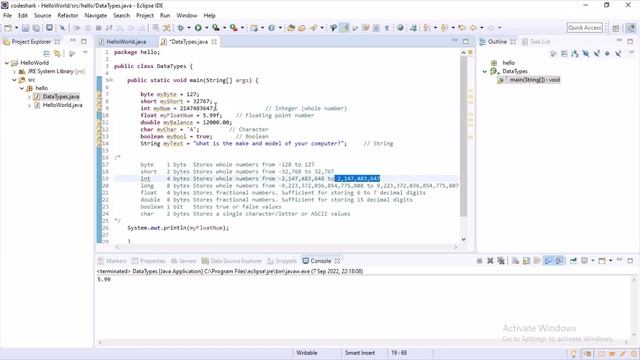Image resolution: width=640 pixels, height=360 pixels.
Task: Open the Properties tab in bottom panel
Action: click(148, 261)
